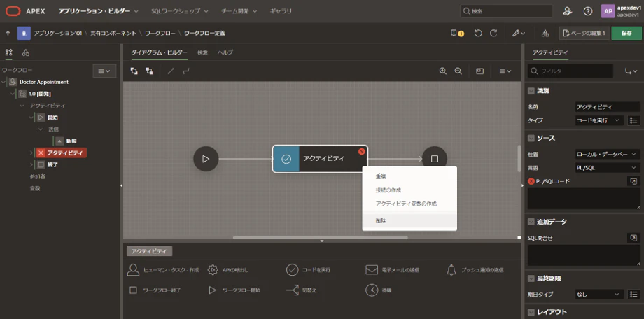Click the AP user avatar

[608, 11]
